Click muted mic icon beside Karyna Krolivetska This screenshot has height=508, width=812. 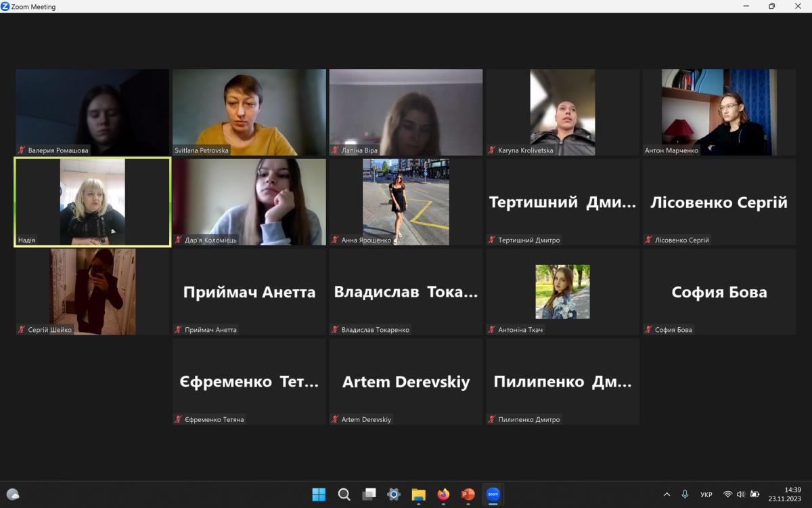(492, 150)
